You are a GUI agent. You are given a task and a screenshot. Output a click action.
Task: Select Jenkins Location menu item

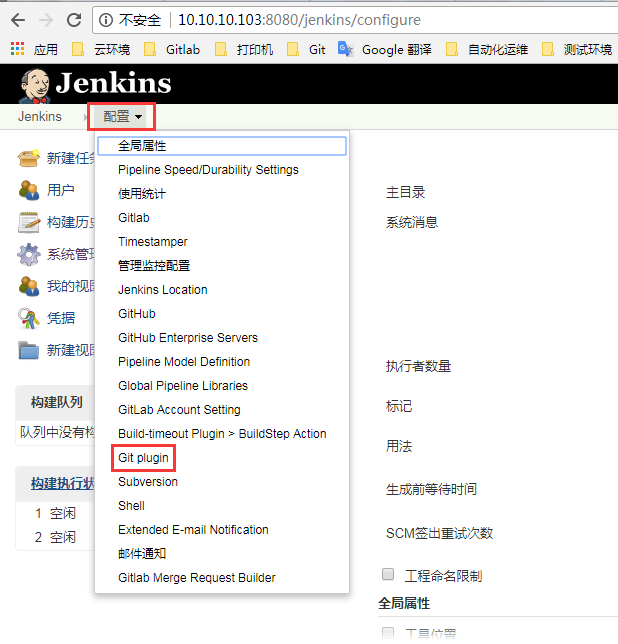point(163,290)
